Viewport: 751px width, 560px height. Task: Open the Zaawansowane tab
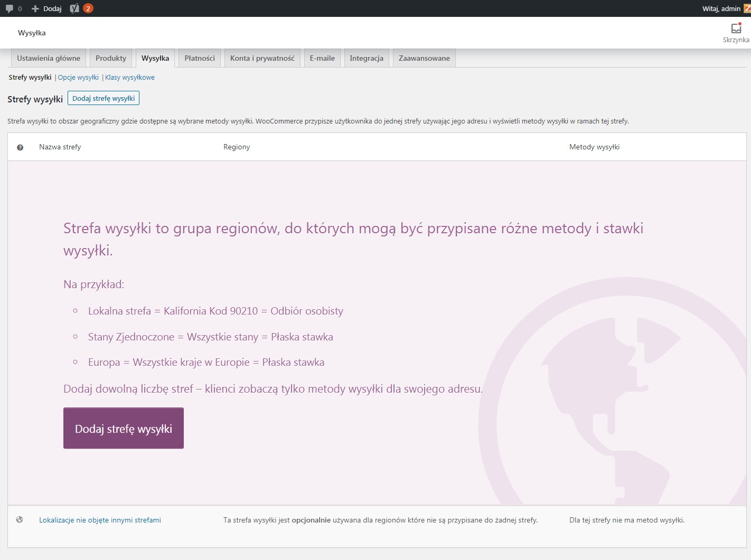click(x=424, y=58)
